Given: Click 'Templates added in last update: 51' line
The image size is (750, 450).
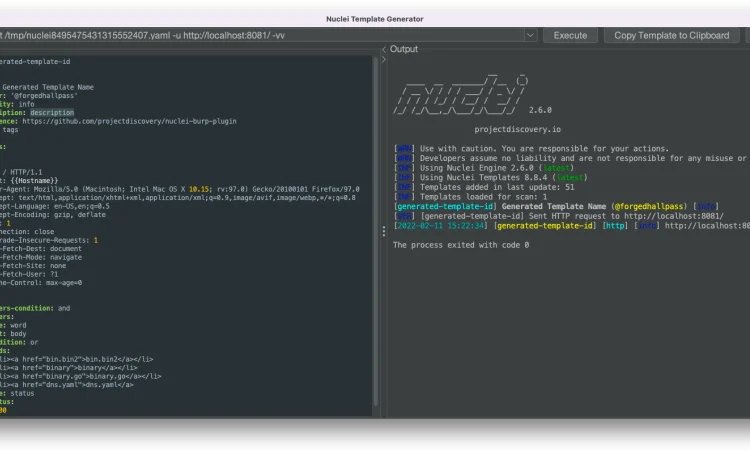Looking at the screenshot, I should 484,187.
